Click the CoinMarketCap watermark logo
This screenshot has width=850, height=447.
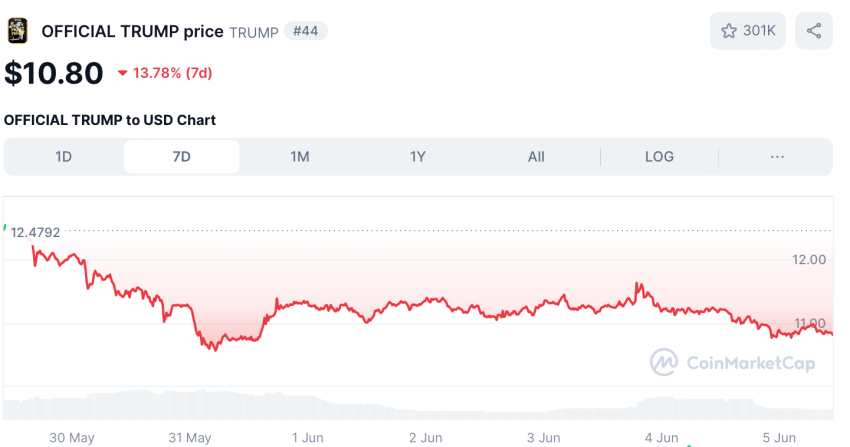[x=732, y=362]
